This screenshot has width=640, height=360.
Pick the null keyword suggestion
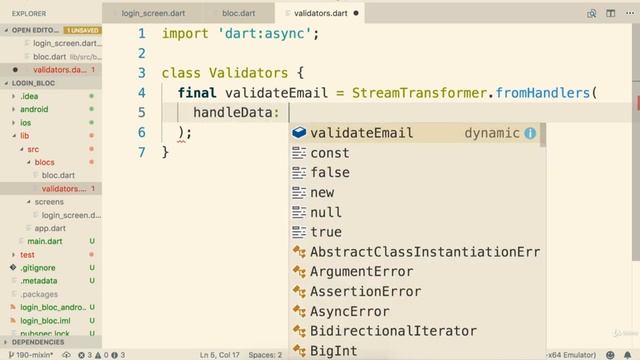(414, 212)
